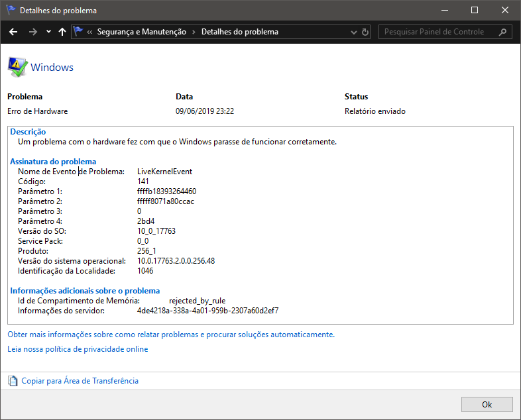The image size is (521, 420).
Task: Open the address bar history dropdown
Action: click(354, 32)
